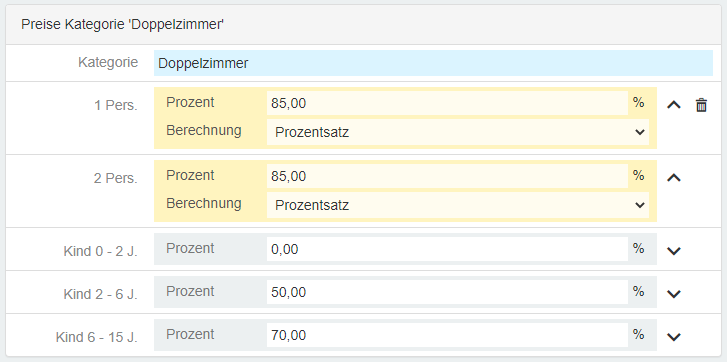Edit Kind 2 - 6 J. percent field

[x=447, y=292]
